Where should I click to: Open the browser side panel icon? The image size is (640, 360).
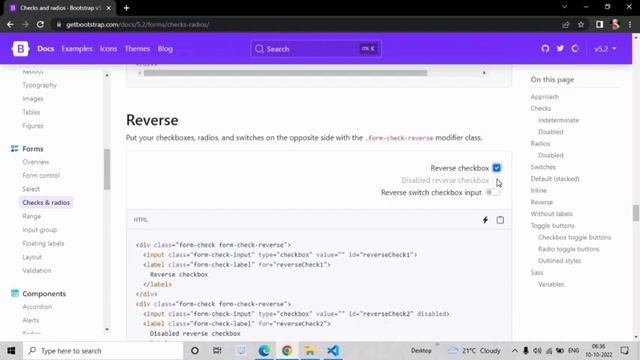[x=599, y=24]
